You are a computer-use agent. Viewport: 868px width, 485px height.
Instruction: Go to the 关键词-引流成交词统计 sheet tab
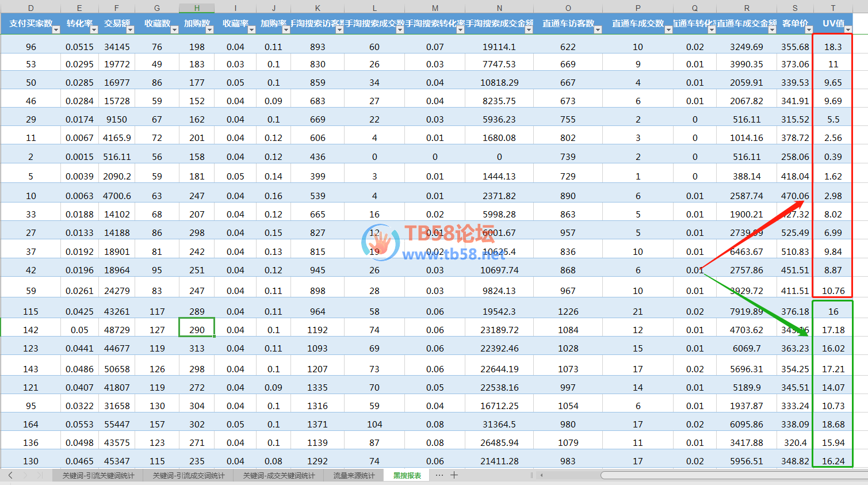[x=189, y=476]
